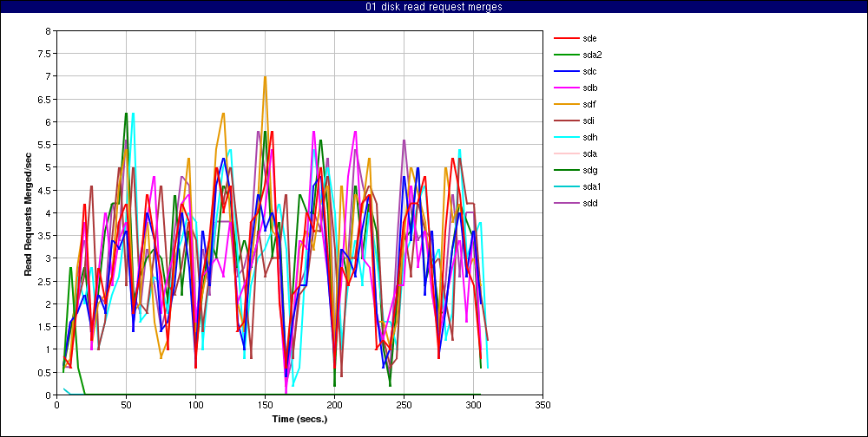Screen dimensions: 868x437
Task: Click the 'Time (secs.)' x-axis label
Action: pos(299,419)
